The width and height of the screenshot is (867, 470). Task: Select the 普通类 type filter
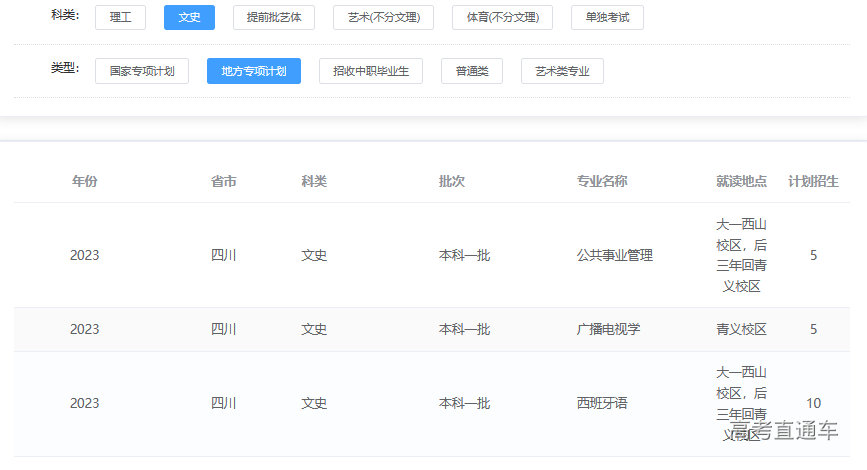[472, 71]
